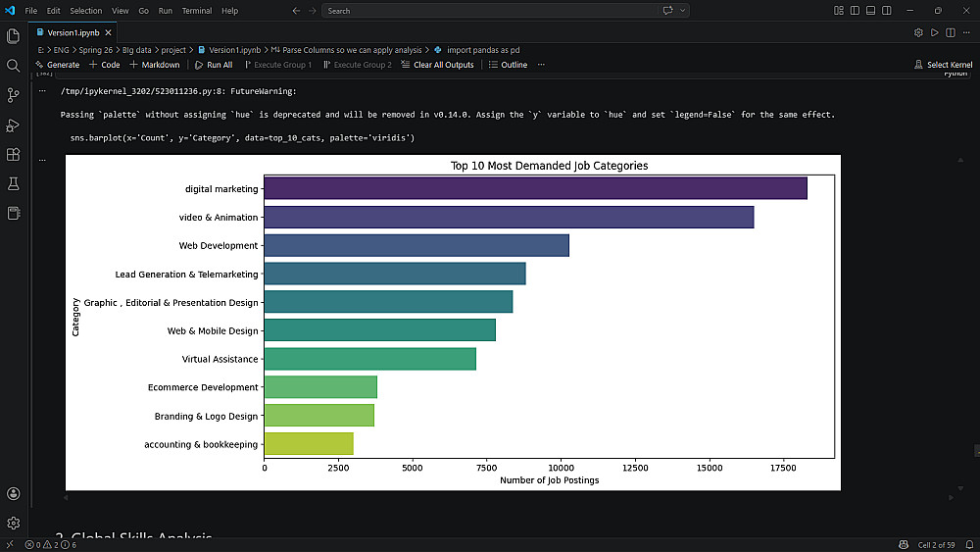Image resolution: width=980 pixels, height=552 pixels.
Task: Open the Source Control view
Action: click(14, 95)
